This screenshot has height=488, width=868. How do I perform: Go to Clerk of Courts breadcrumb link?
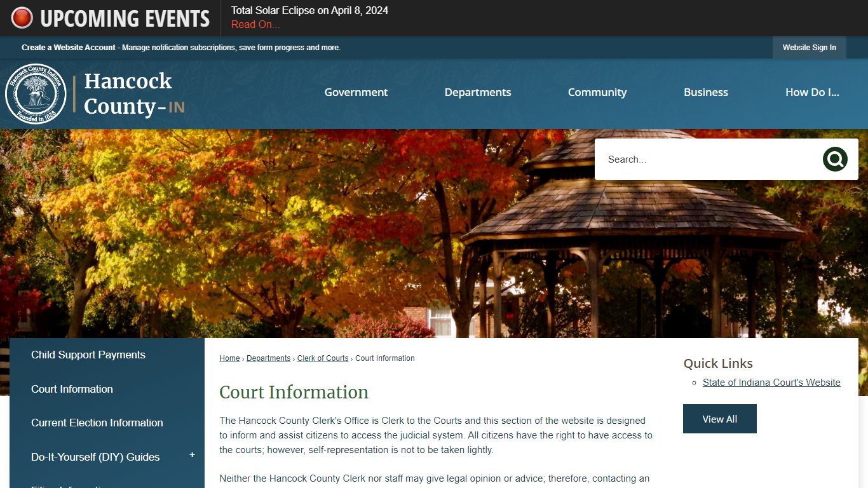323,358
